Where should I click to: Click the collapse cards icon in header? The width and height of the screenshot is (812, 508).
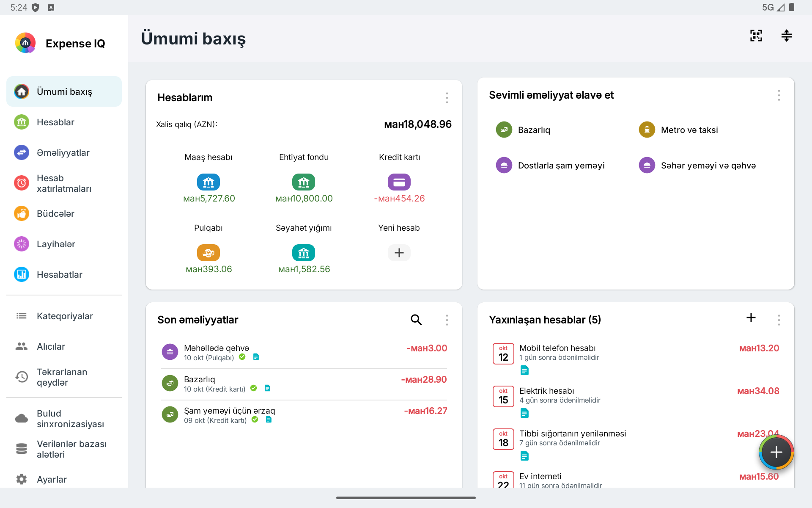[x=787, y=36]
